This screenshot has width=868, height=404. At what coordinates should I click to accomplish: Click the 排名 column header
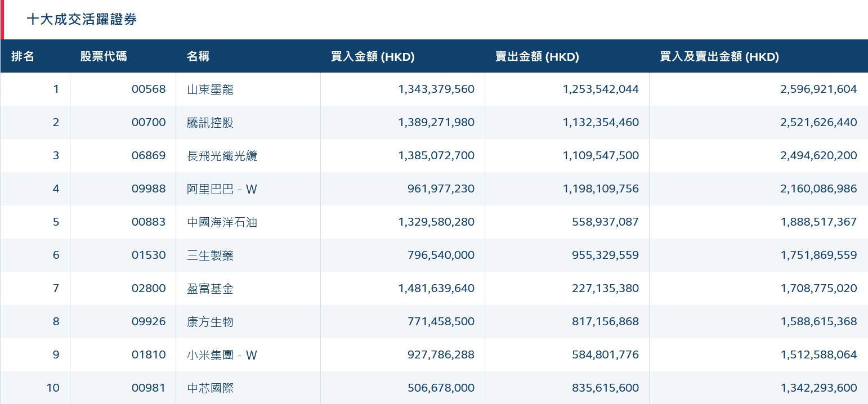click(x=23, y=57)
